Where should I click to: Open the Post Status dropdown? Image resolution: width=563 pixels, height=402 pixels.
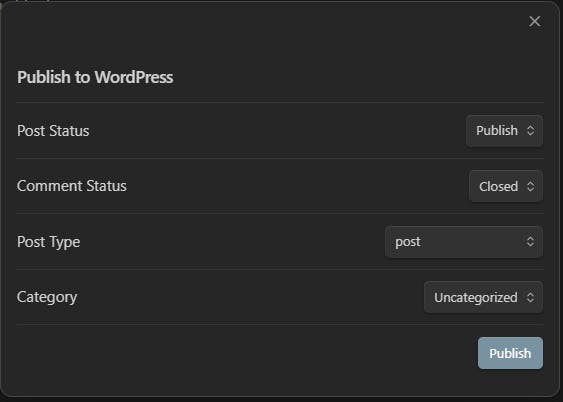504,131
